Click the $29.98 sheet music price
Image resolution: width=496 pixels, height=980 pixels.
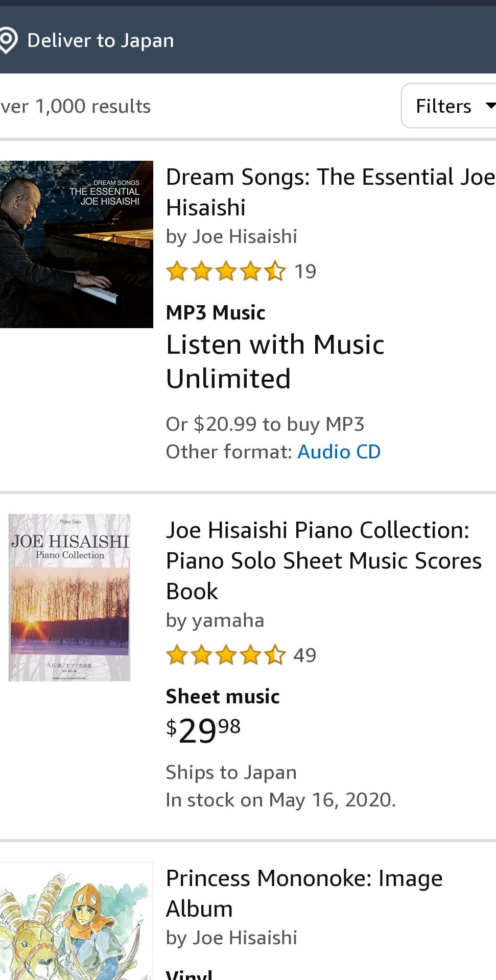tap(203, 730)
